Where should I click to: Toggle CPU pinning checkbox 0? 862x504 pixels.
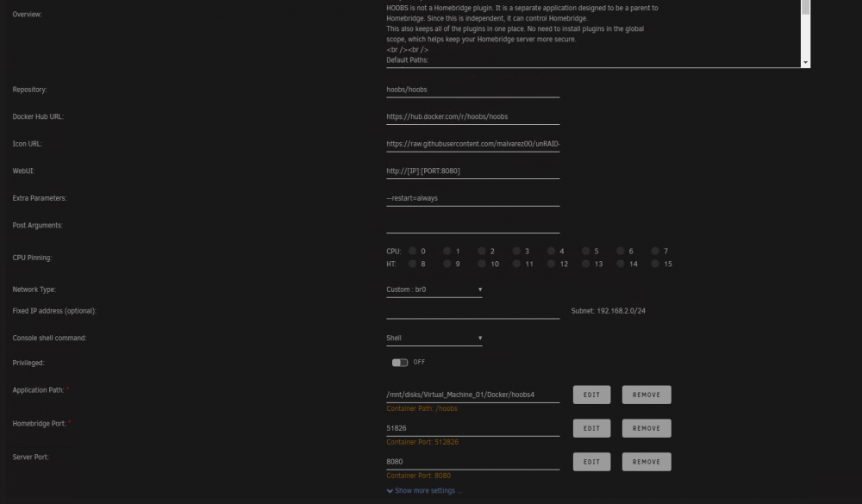coord(412,252)
